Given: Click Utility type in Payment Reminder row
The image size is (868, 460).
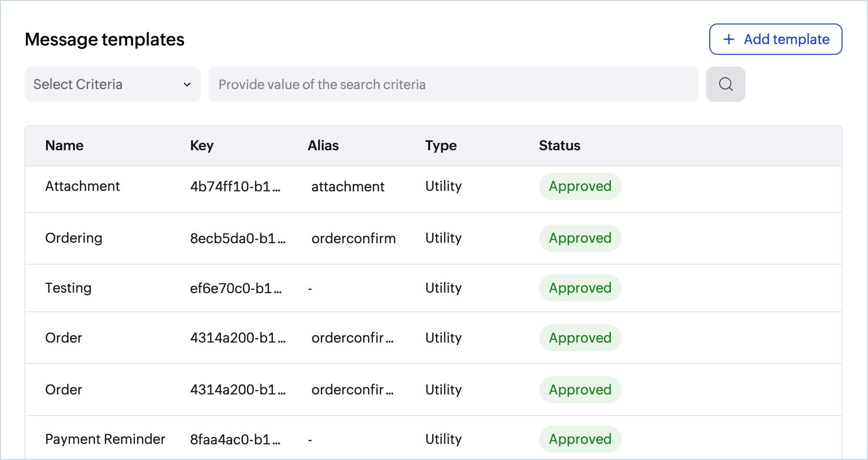Looking at the screenshot, I should pos(443,439).
